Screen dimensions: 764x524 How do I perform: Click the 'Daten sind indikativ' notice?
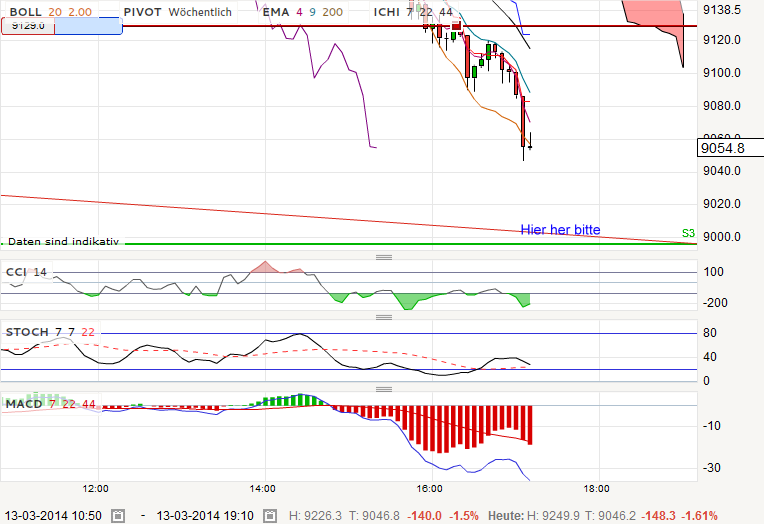tap(63, 241)
